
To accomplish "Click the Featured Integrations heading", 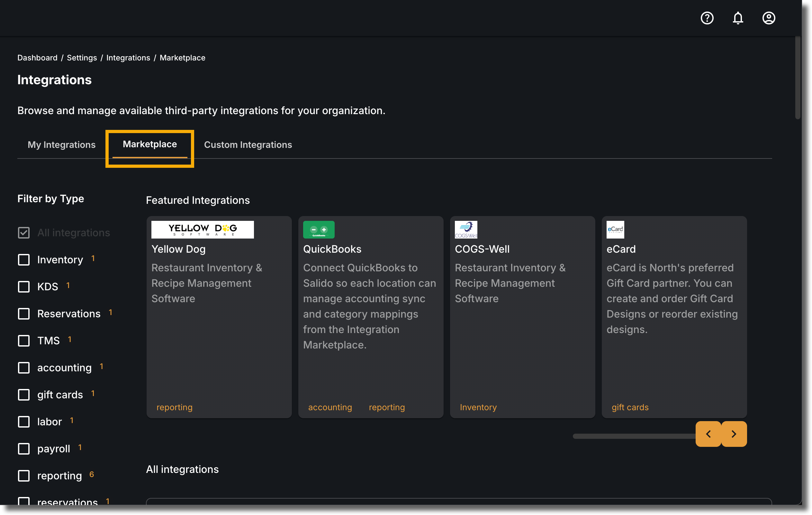I will (198, 200).
